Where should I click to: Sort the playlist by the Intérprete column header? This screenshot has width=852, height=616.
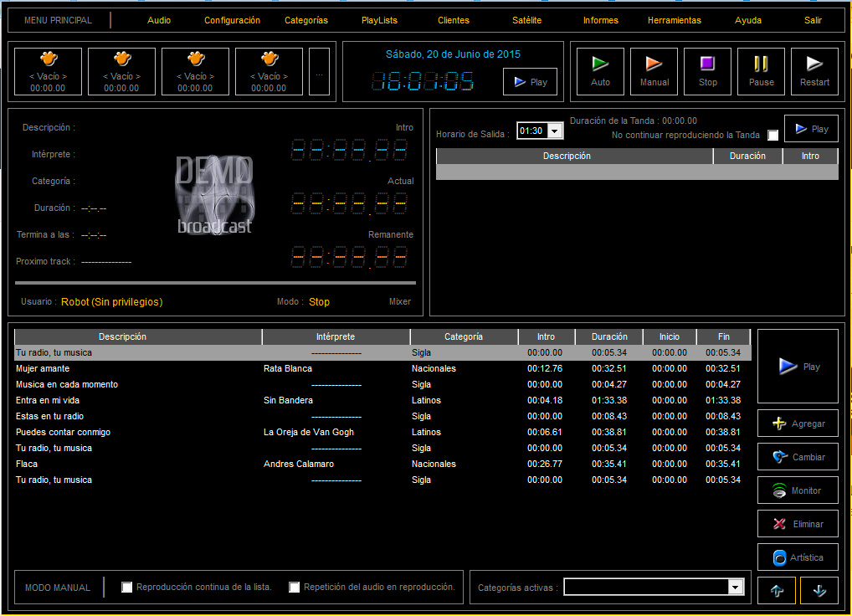[336, 336]
